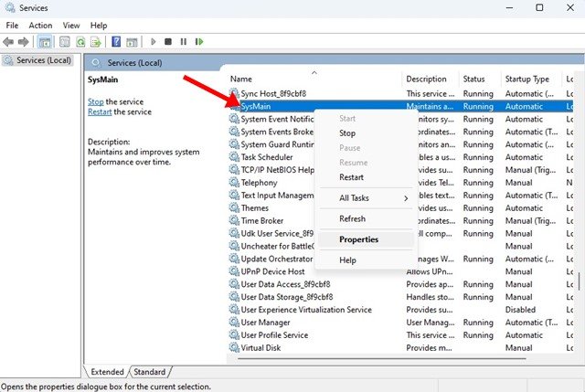585x392 pixels.
Task: Click the horizontal scrollbar of services list
Action: [382, 359]
